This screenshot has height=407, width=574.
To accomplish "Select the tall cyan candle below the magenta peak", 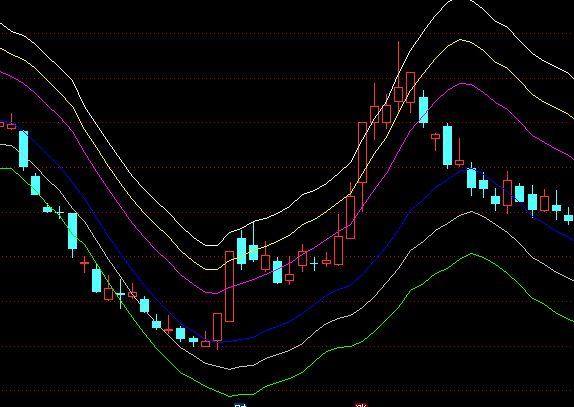I will click(447, 146).
